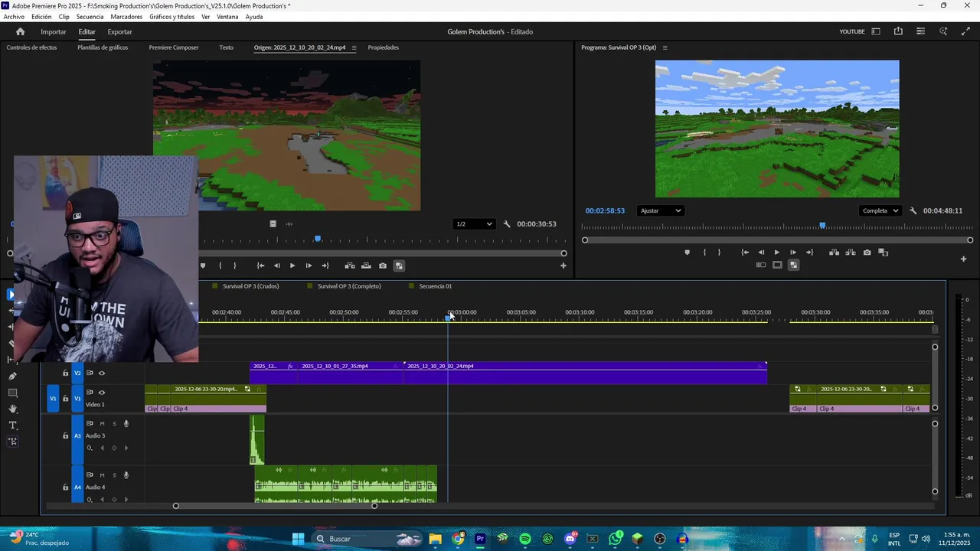Toggle comparison view in Program monitor
This screenshot has width=980, height=551.
883,253
